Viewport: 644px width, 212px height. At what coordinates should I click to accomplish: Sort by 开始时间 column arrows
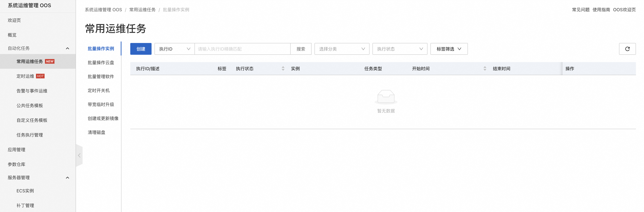[x=485, y=69]
